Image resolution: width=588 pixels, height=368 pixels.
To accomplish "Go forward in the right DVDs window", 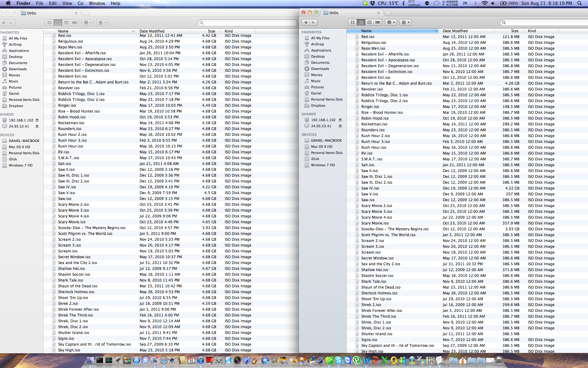I will [313, 22].
